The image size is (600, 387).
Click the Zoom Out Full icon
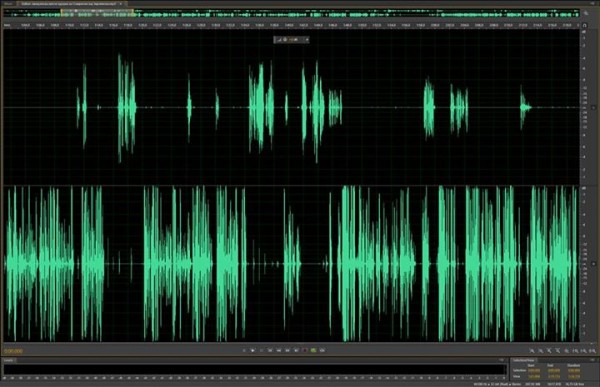(x=567, y=350)
